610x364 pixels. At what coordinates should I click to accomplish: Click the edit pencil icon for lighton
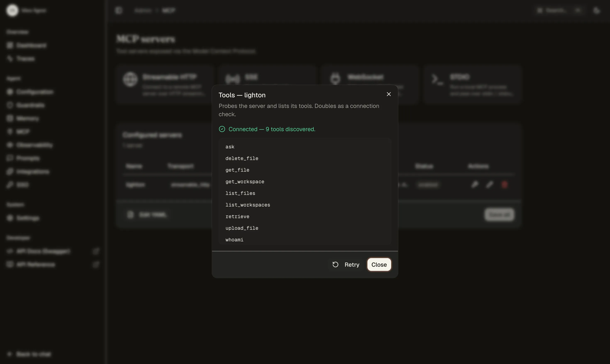point(489,184)
